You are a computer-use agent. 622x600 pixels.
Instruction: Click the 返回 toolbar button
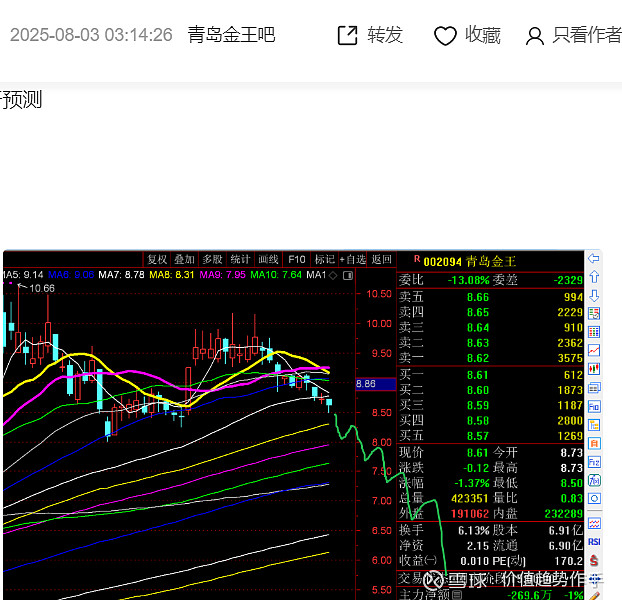pos(381,259)
